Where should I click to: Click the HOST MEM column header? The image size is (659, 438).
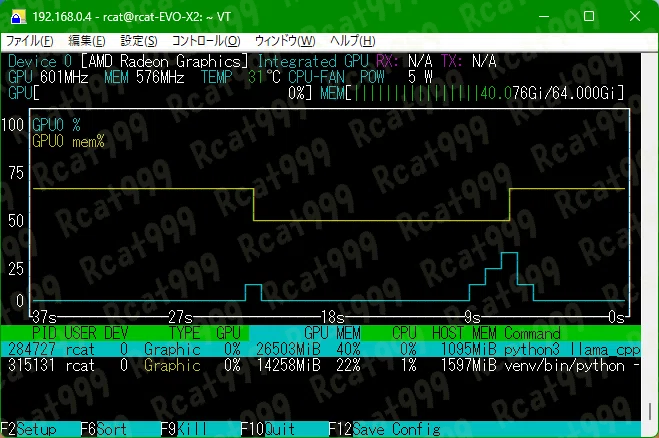pyautogui.click(x=464, y=333)
